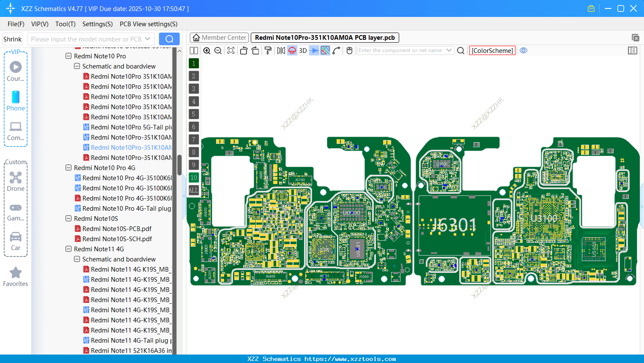Image resolution: width=644 pixels, height=363 pixels.
Task: Click the Favorites star in the sidebar
Action: (16, 273)
